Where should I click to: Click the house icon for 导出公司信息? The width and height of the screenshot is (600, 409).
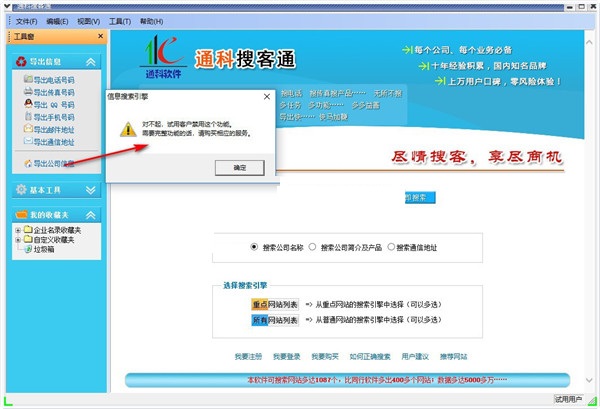(28, 164)
